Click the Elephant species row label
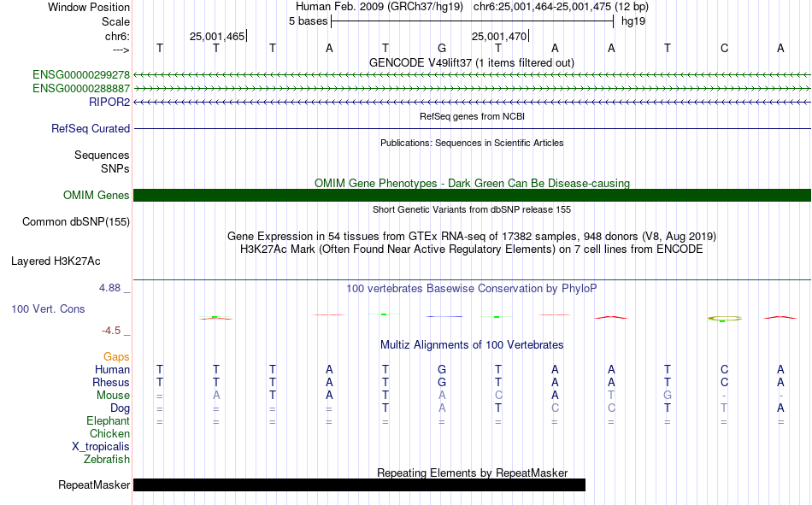812x505 pixels. pos(108,420)
